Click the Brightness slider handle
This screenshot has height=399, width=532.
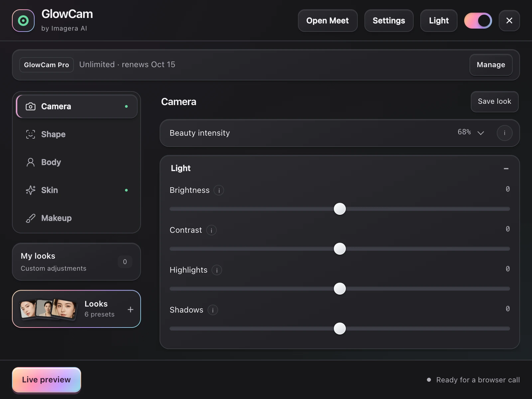[x=340, y=209]
